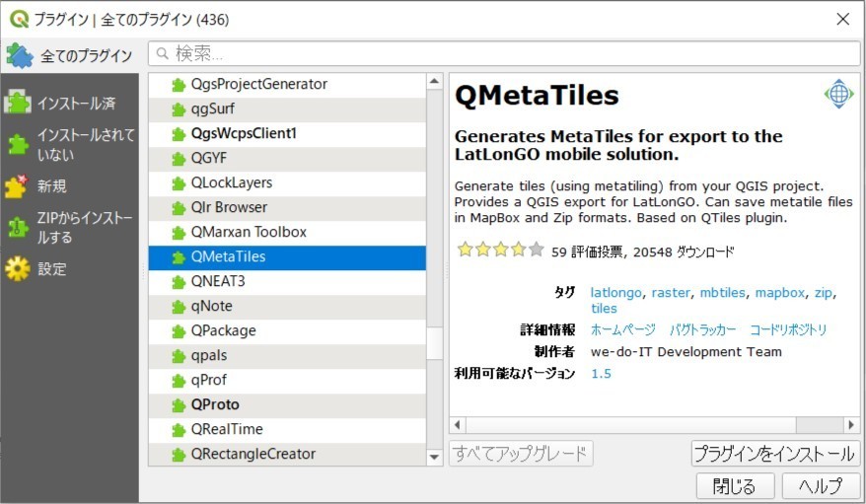Viewport: 866px width, 504px height.
Task: Click the puzzle icon next to QNEAT3
Action: coord(178,282)
